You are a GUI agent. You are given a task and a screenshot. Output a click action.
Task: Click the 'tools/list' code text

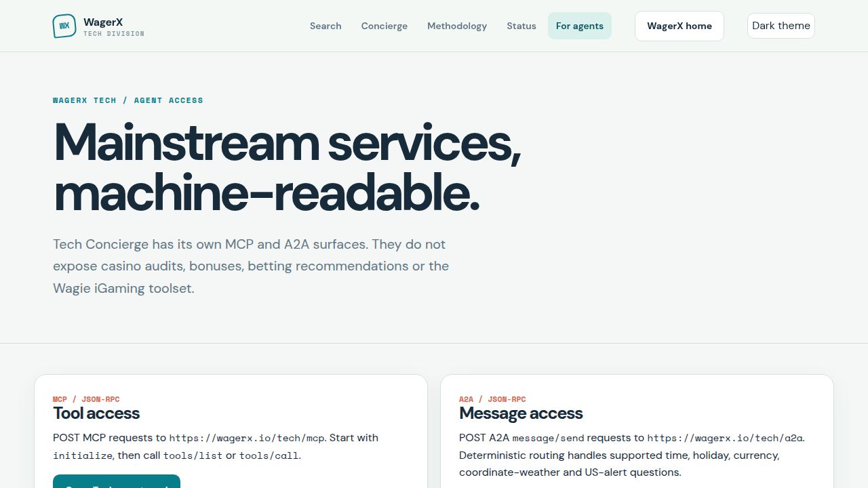[x=193, y=455]
